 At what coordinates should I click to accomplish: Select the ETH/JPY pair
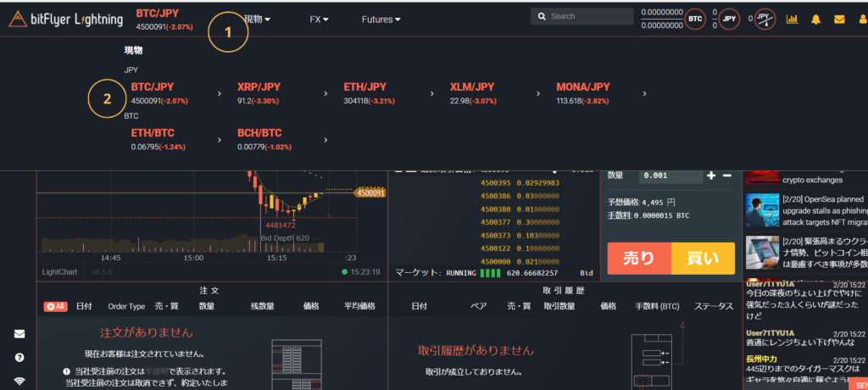pyautogui.click(x=370, y=93)
